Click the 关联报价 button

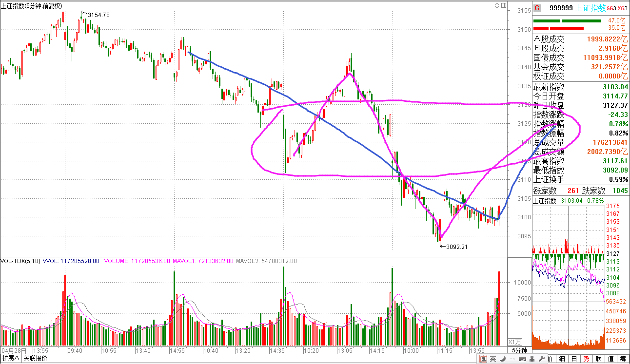36,359
